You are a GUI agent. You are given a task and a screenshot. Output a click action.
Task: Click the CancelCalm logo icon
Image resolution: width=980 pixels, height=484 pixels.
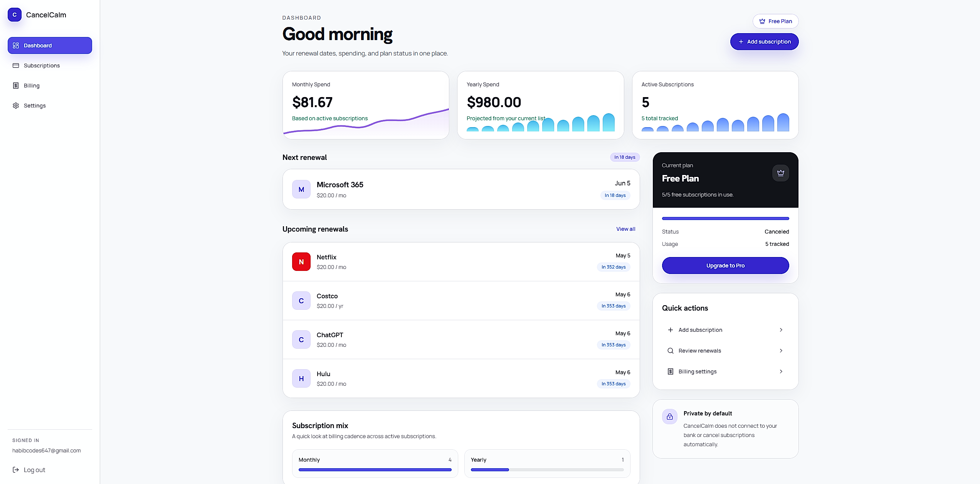pos(15,15)
